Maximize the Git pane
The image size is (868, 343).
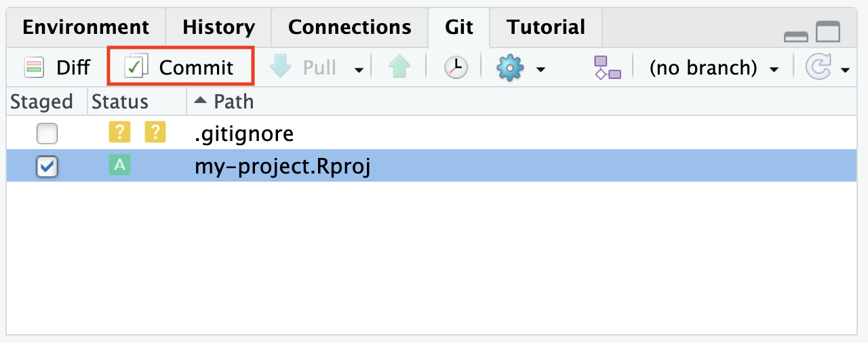[x=827, y=31]
